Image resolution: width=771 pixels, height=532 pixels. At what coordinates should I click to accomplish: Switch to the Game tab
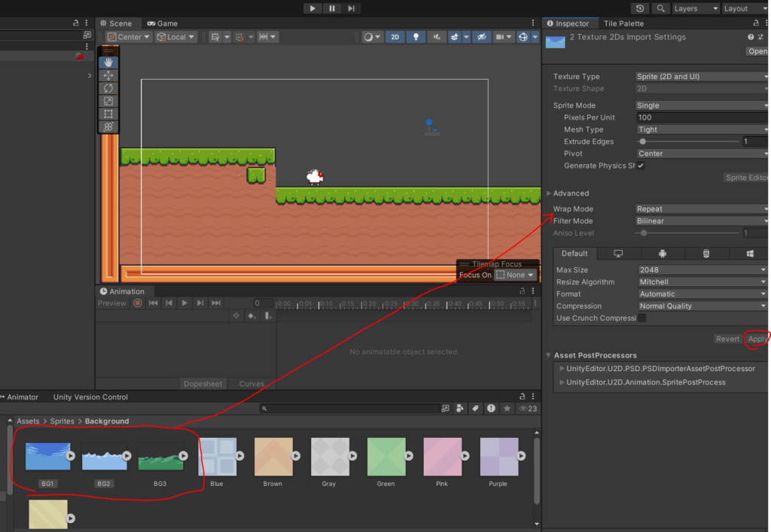pyautogui.click(x=162, y=23)
